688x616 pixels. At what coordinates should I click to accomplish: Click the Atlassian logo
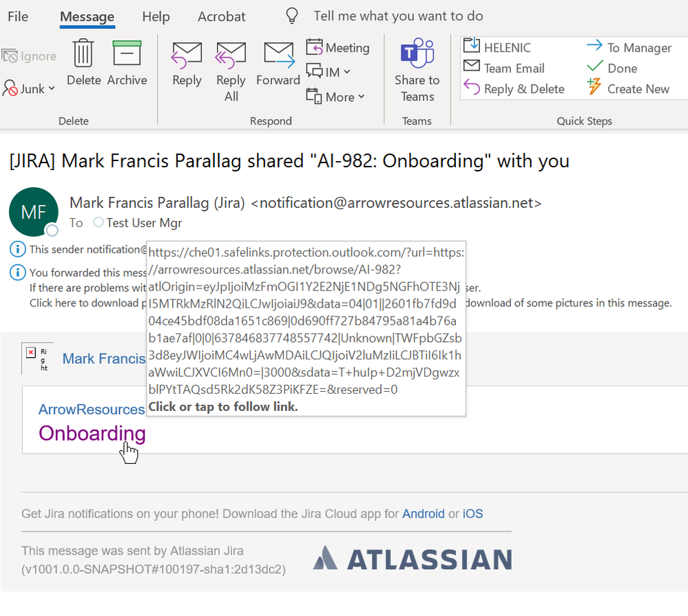click(x=413, y=559)
